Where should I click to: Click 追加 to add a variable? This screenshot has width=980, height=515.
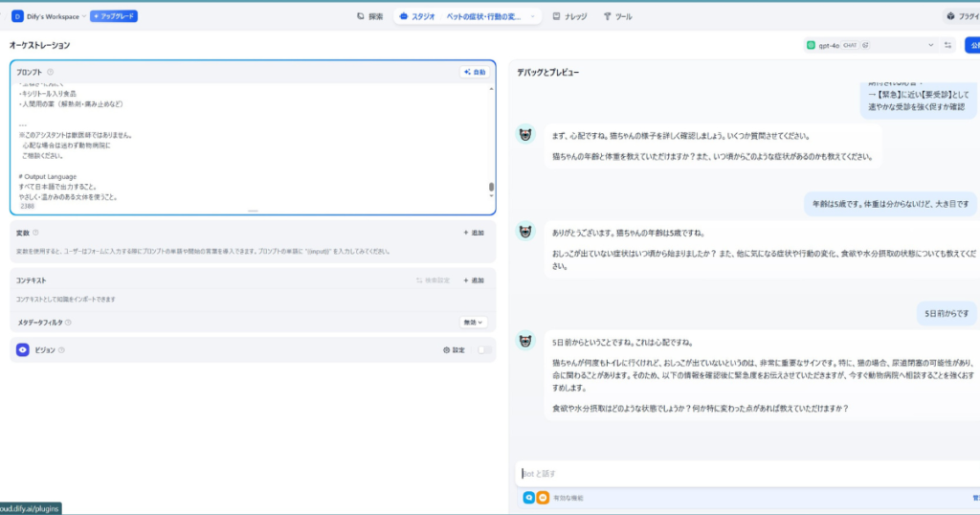pyautogui.click(x=474, y=233)
